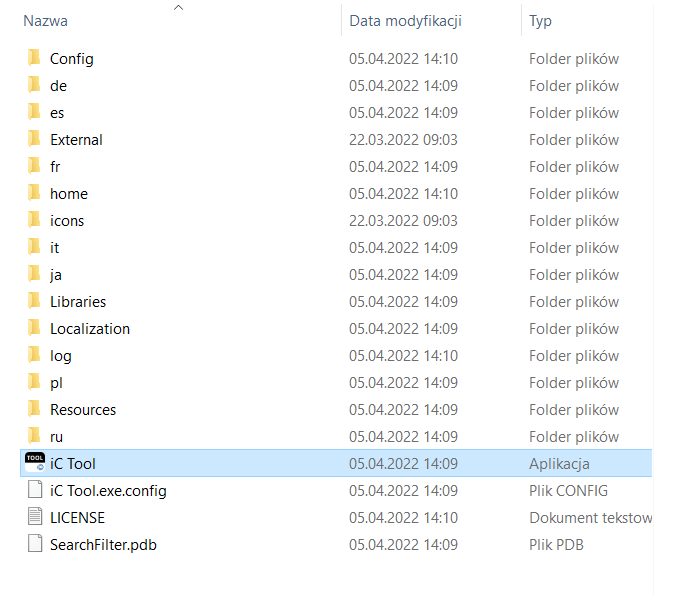682x596 pixels.
Task: Click the iC Tool application icon
Action: pyautogui.click(x=34, y=463)
